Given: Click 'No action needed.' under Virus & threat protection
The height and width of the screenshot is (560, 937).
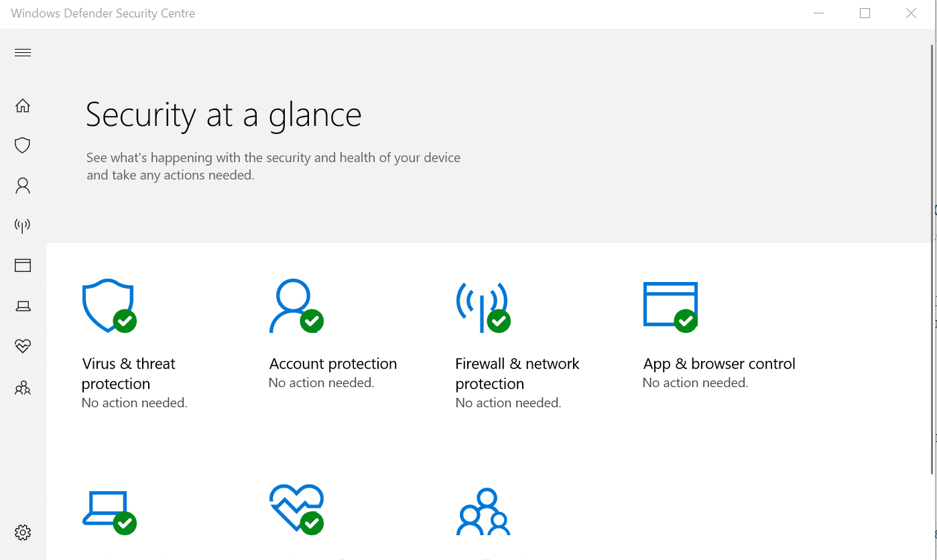Looking at the screenshot, I should 134,403.
